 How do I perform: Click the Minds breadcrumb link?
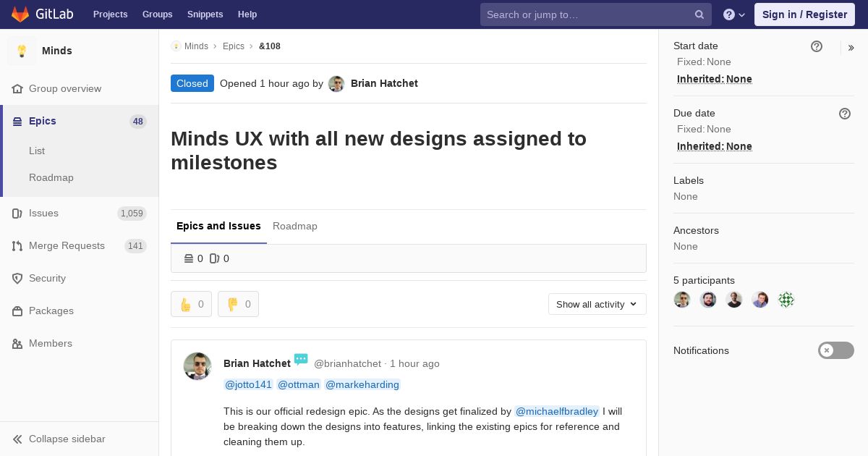196,46
